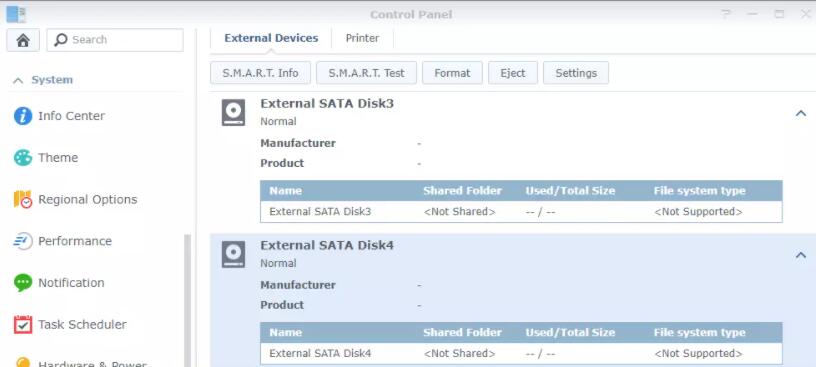Click the sidebar scrollbar
Image resolution: width=816 pixels, height=367 pixels.
click(188, 300)
